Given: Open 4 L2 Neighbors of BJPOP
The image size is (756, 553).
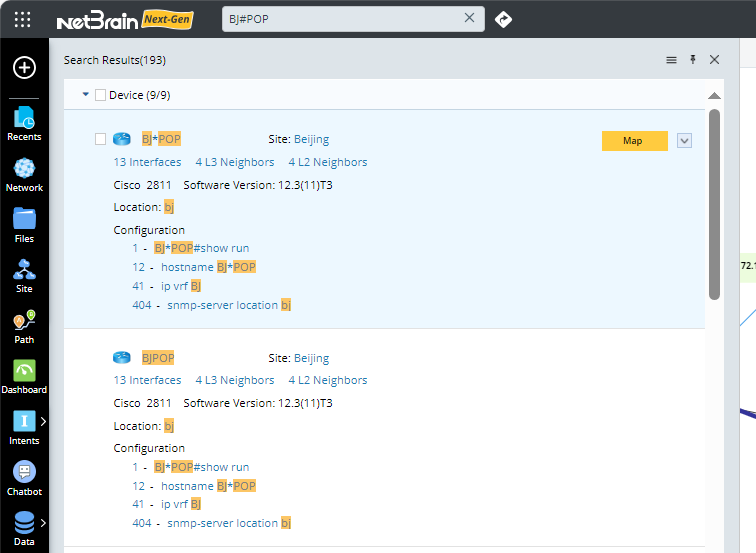Looking at the screenshot, I should pyautogui.click(x=328, y=380).
